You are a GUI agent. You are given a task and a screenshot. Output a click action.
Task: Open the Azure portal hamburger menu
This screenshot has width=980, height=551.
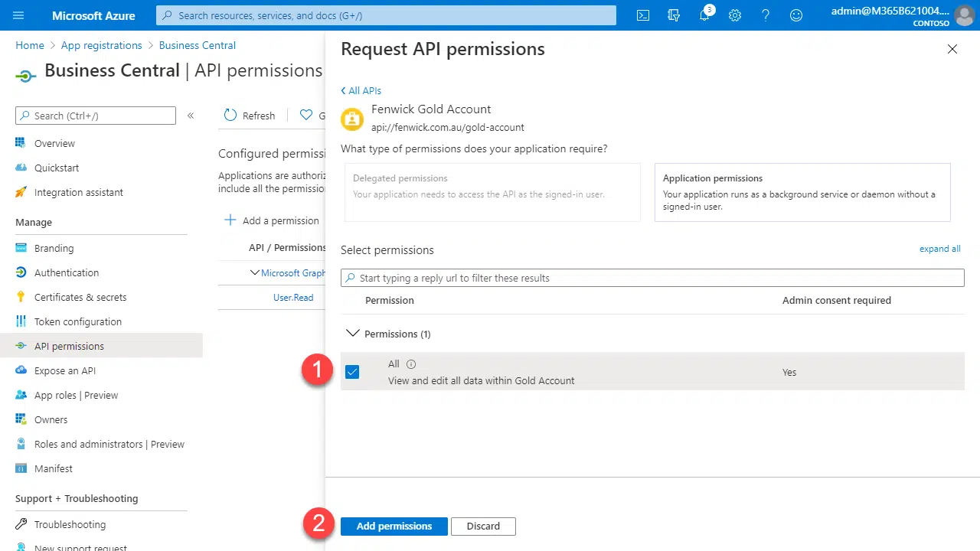click(19, 15)
